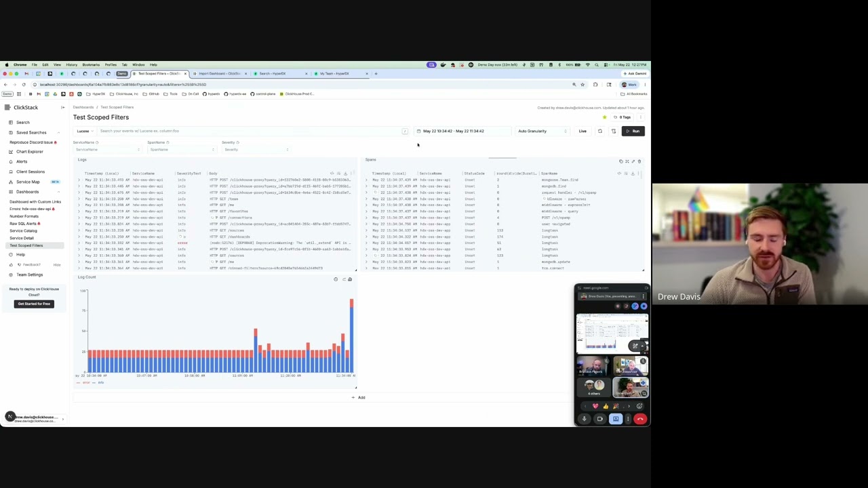Open ServiceName filter dropdown
Screen dimensions: 868x488
[106, 150]
